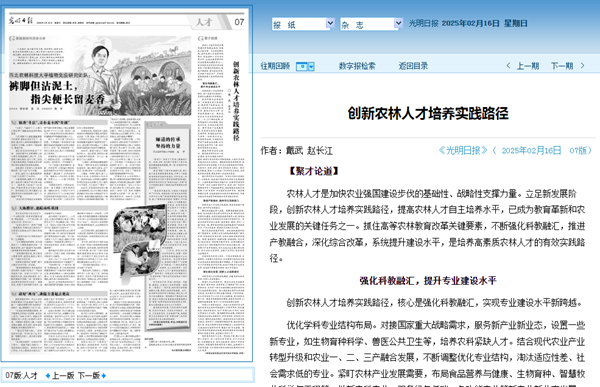Click the diamond icon before 上一版
Viewport: 600px width, 387px height.
click(48, 376)
